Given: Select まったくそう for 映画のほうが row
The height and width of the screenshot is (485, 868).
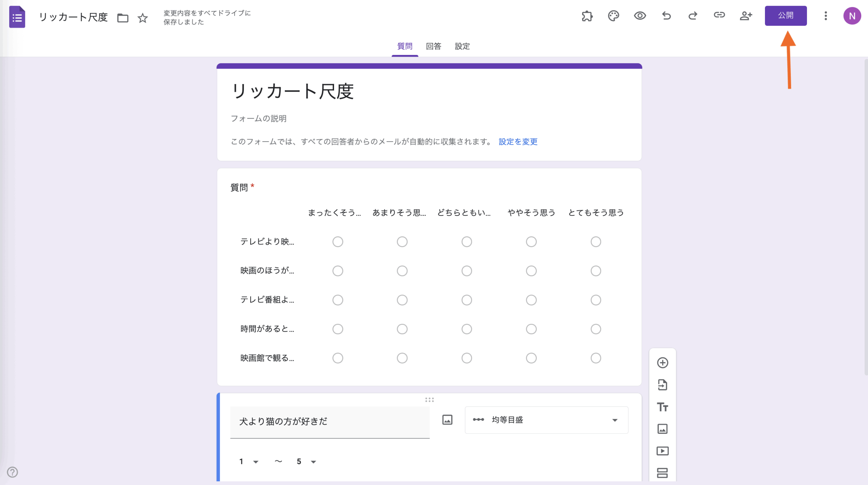Looking at the screenshot, I should 338,271.
